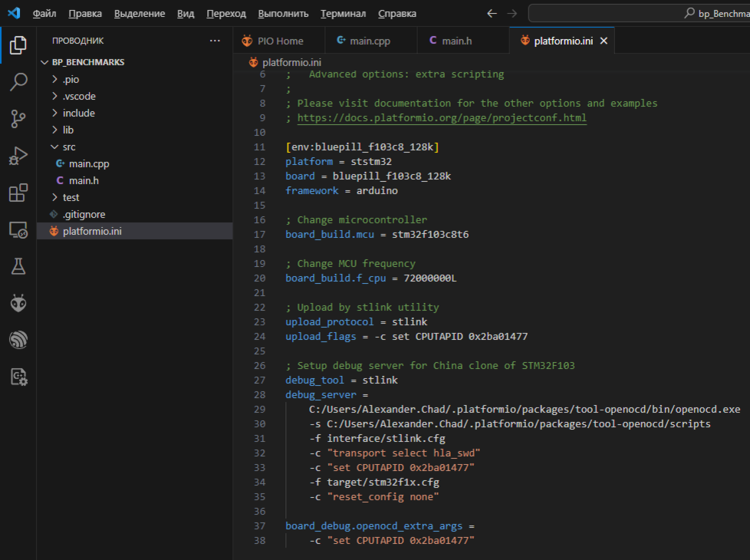Open the last activity bar icon with gear
This screenshot has width=750, height=560.
18,377
